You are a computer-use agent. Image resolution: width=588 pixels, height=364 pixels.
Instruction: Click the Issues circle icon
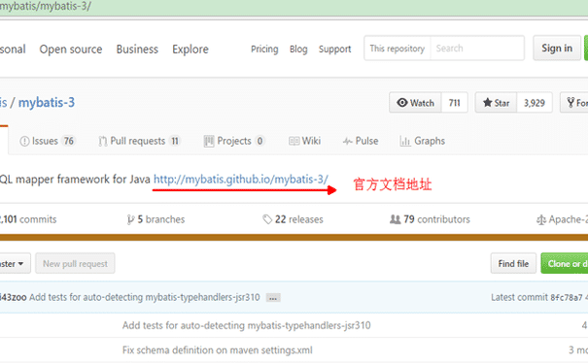(24, 141)
